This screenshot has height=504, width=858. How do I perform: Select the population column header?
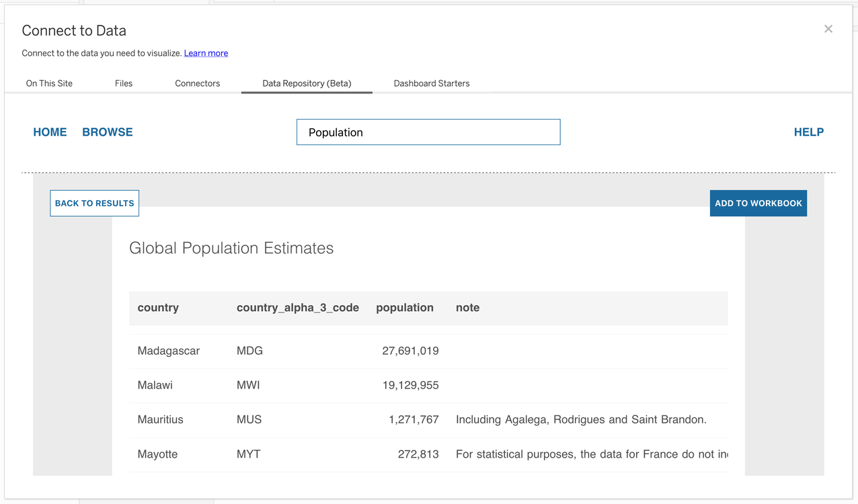[405, 308]
